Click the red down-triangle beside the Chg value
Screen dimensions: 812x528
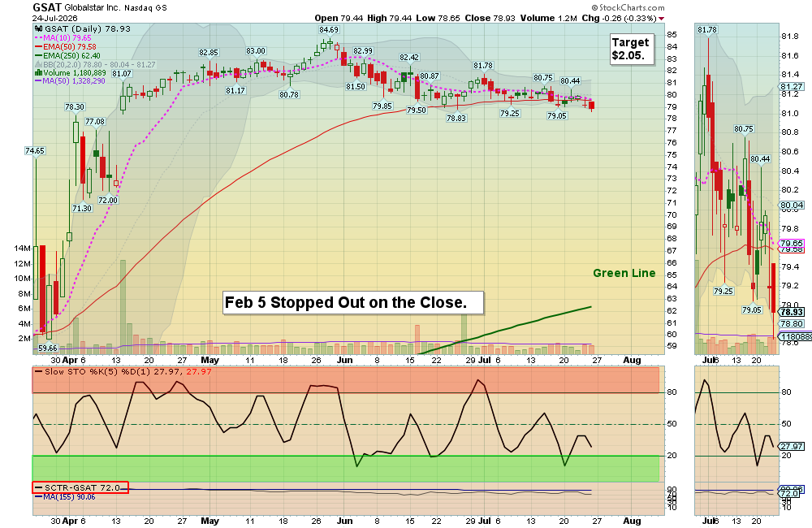click(x=661, y=19)
